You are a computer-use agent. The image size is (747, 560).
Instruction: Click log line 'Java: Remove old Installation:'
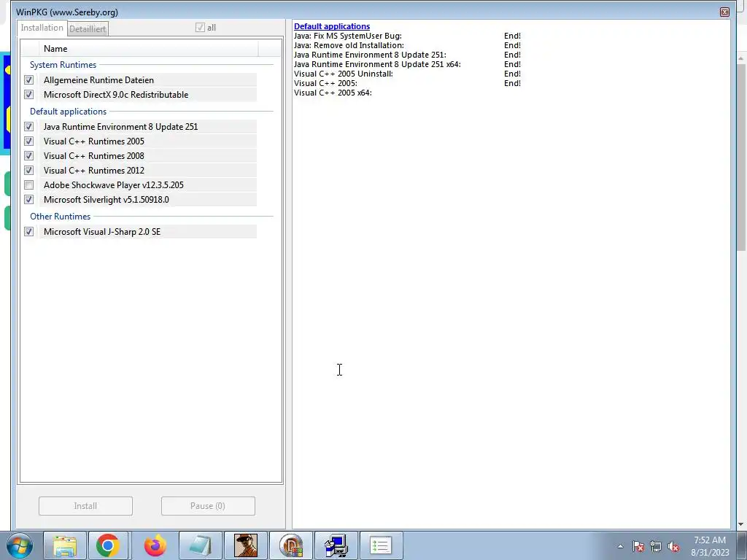349,45
